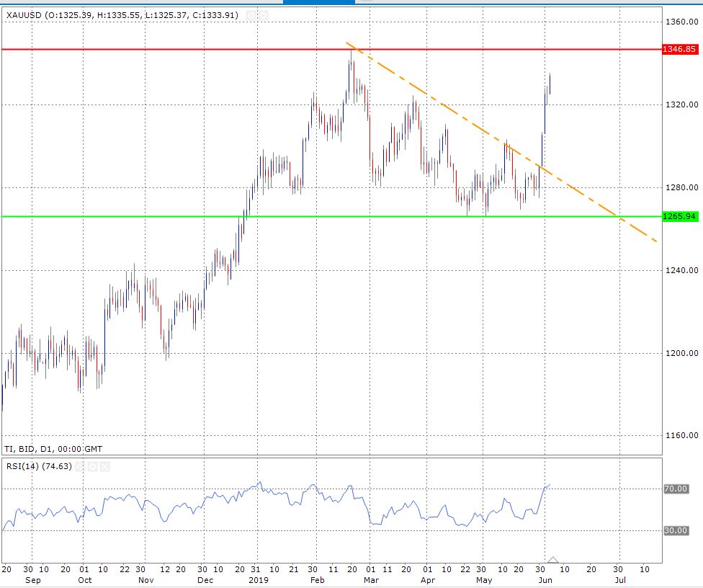Click the green horizontal support line

click(144, 216)
